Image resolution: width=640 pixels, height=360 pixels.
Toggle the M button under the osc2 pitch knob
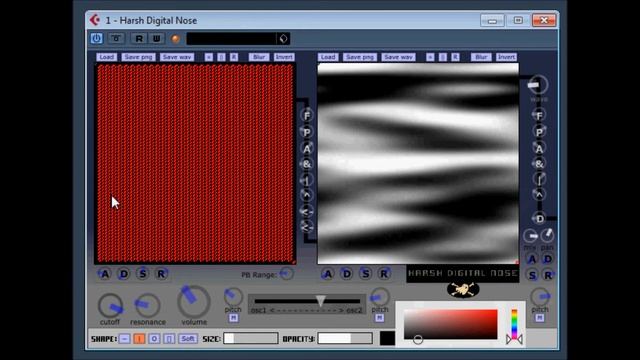(x=380, y=318)
